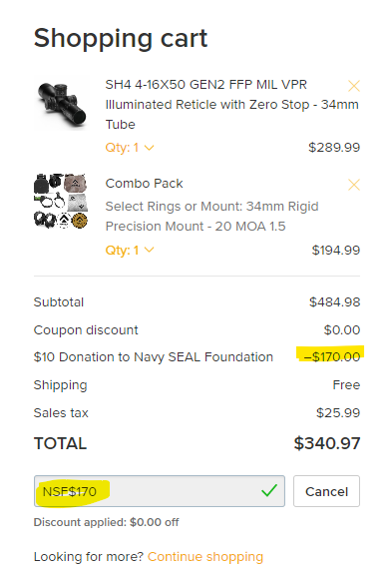The width and height of the screenshot is (392, 570).
Task: Click the Sales tax amount $25.99
Action: click(x=338, y=413)
